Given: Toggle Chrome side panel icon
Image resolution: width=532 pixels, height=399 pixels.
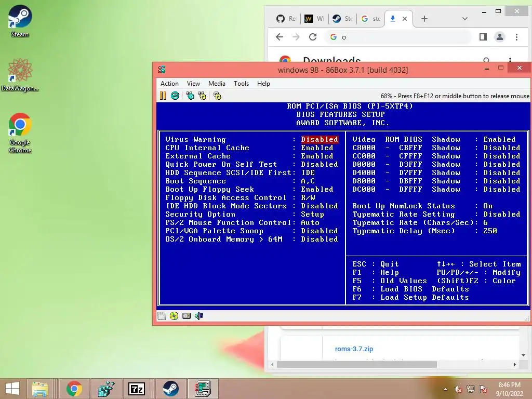Looking at the screenshot, I should point(483,37).
